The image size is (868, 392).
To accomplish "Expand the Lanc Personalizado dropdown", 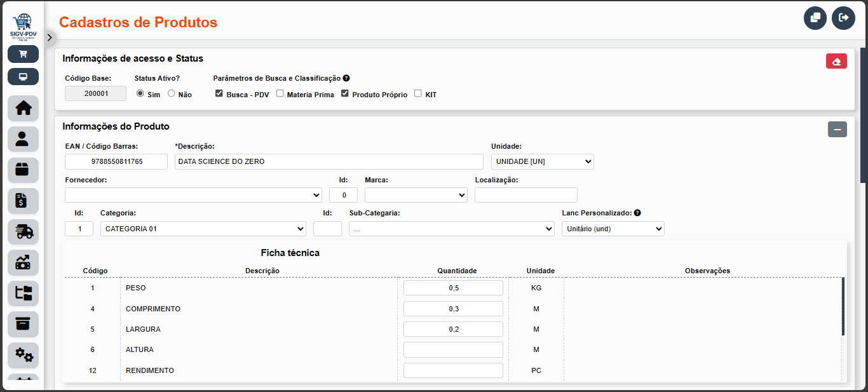I will coord(613,229).
